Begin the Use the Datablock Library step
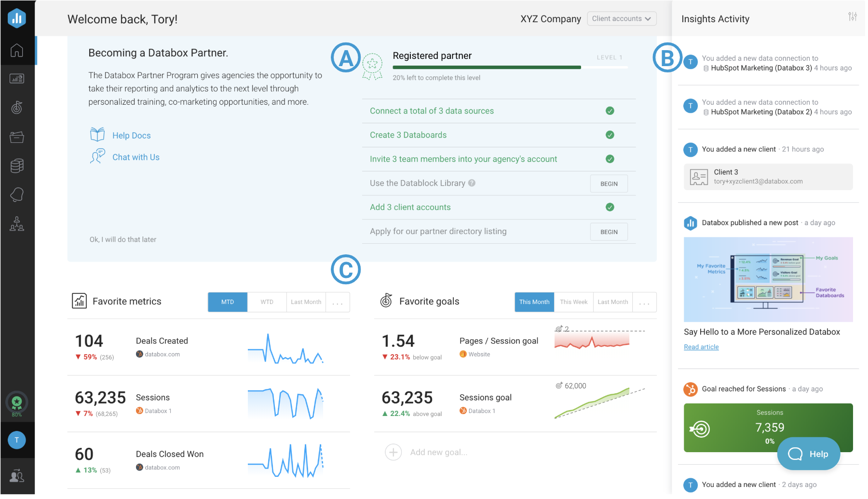 click(x=609, y=184)
